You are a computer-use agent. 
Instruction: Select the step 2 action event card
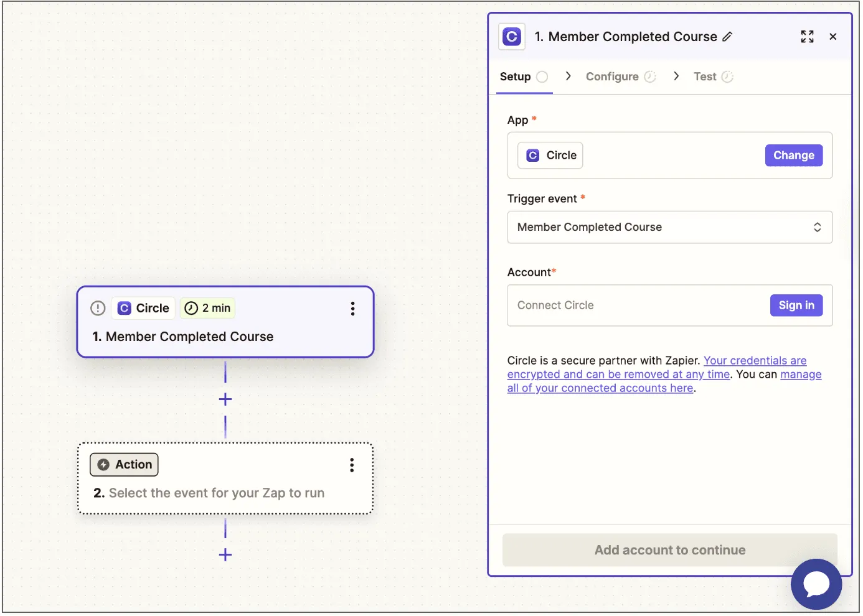(x=225, y=478)
